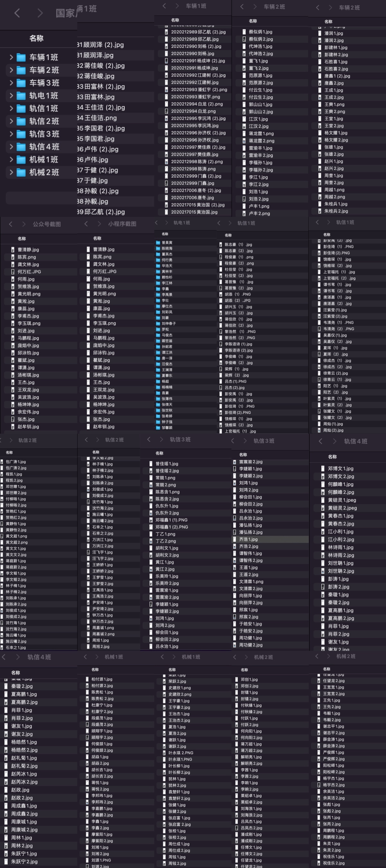The height and width of the screenshot is (868, 386).
Task: Select the file 栗绍卓1.jpg
Action: [251, 796]
